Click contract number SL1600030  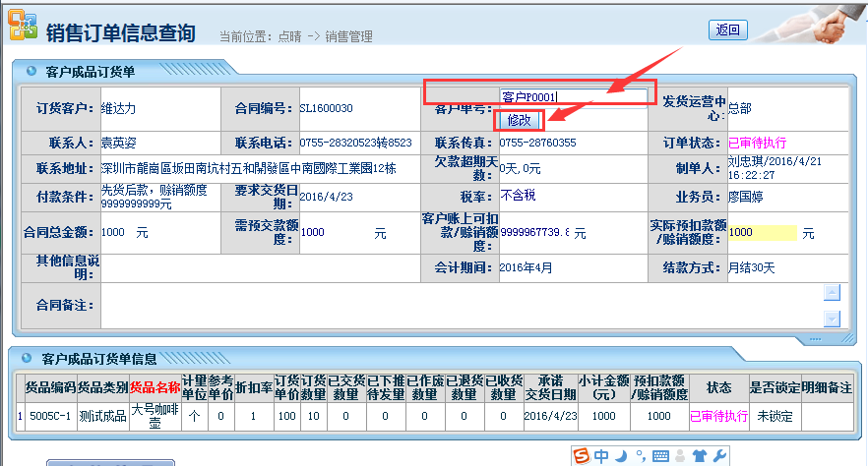pos(326,108)
